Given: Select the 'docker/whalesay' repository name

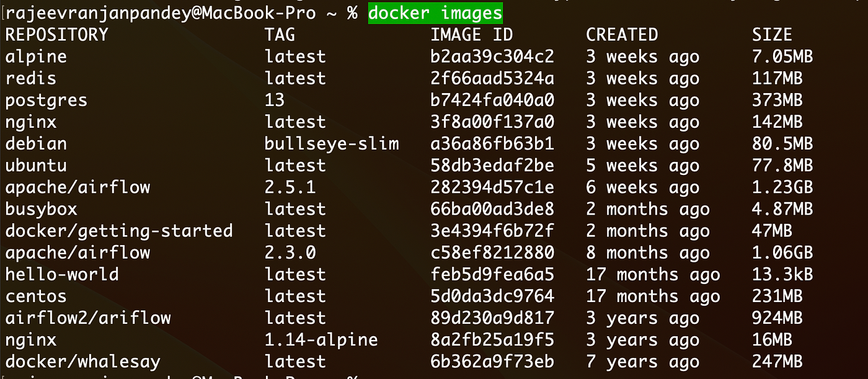Looking at the screenshot, I should pyautogui.click(x=83, y=362).
